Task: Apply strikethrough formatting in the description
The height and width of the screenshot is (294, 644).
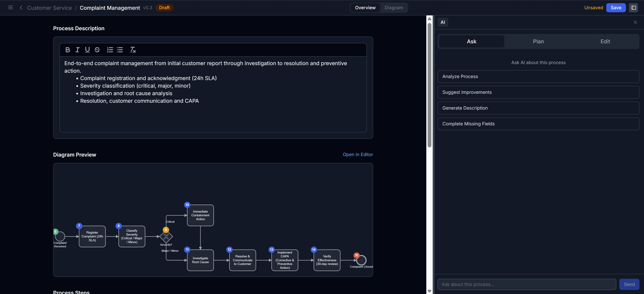Action: (97, 50)
